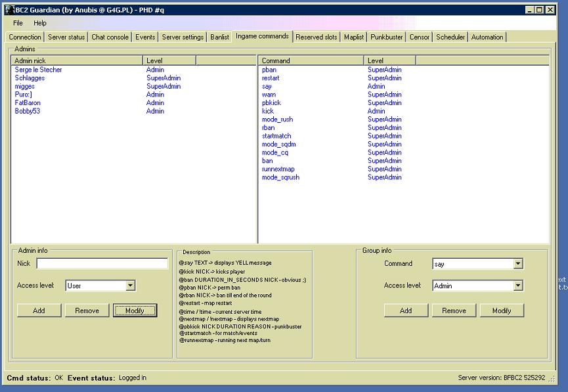Expand the Command dropdown showing say
Viewport: 568px width, 392px height.
[518, 264]
